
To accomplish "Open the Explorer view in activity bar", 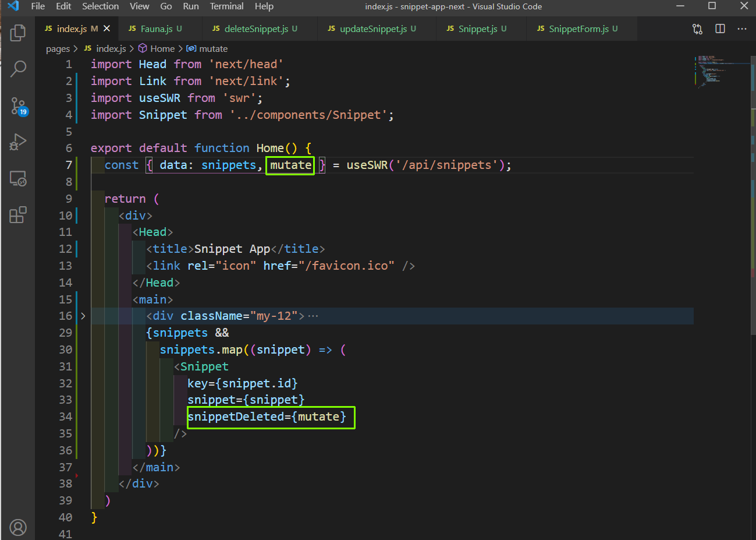I will (18, 33).
